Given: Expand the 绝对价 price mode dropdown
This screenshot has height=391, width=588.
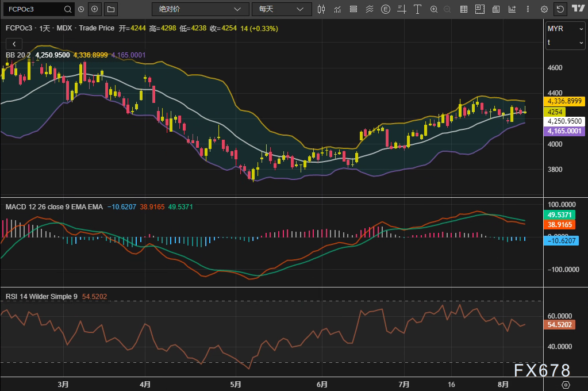Looking at the screenshot, I should tap(199, 9).
